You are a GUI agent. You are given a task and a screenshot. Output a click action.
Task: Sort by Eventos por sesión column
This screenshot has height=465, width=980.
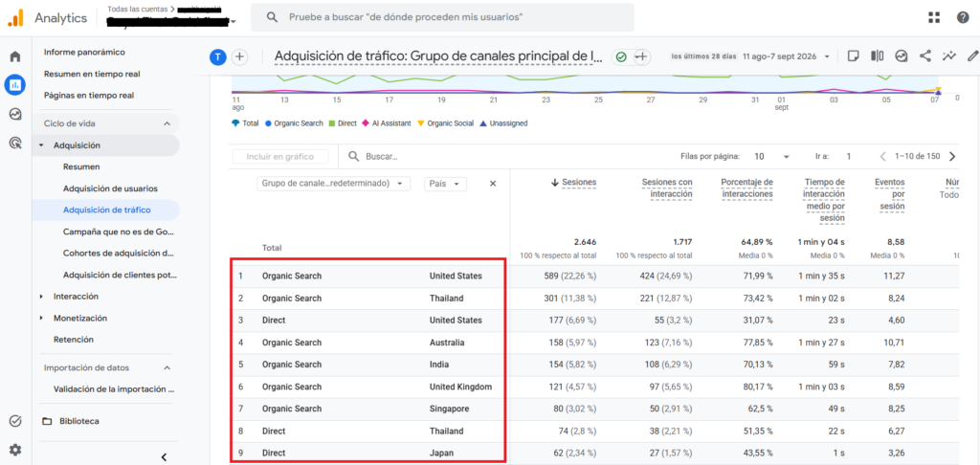tap(889, 193)
